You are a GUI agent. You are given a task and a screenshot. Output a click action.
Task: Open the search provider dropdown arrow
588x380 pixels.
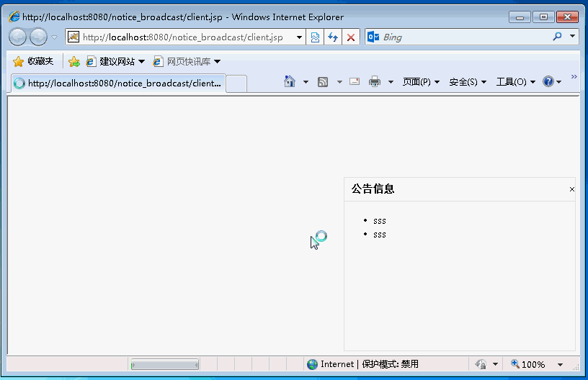[x=572, y=37]
